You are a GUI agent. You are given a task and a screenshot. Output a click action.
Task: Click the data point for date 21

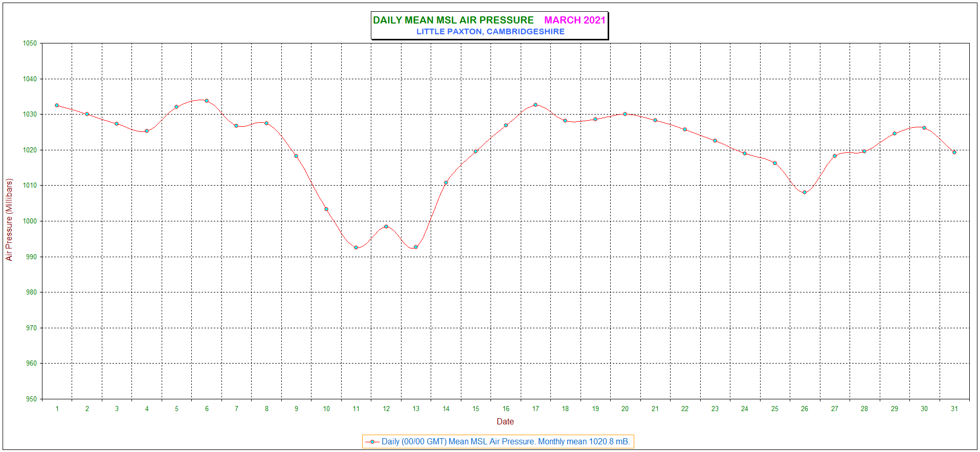pyautogui.click(x=655, y=120)
